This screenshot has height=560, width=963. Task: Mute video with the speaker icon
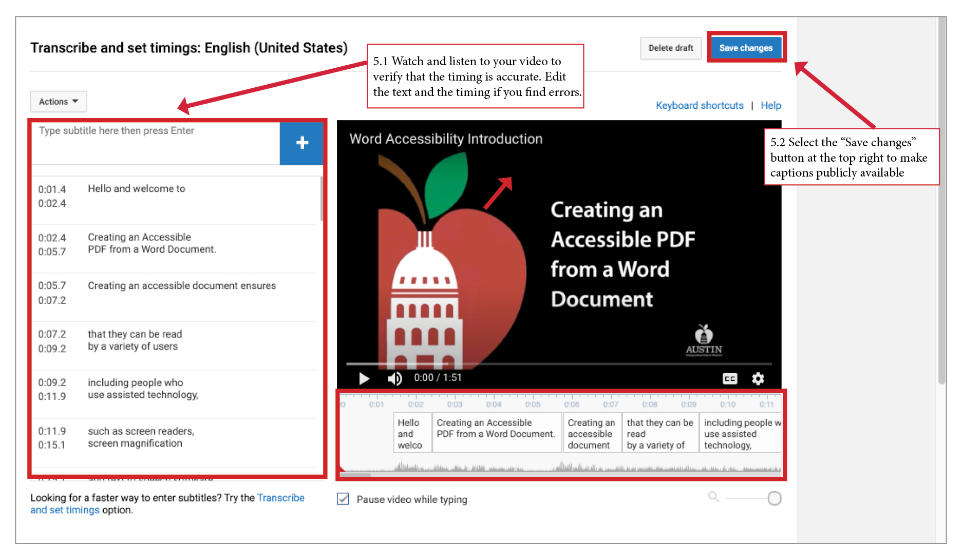394,378
